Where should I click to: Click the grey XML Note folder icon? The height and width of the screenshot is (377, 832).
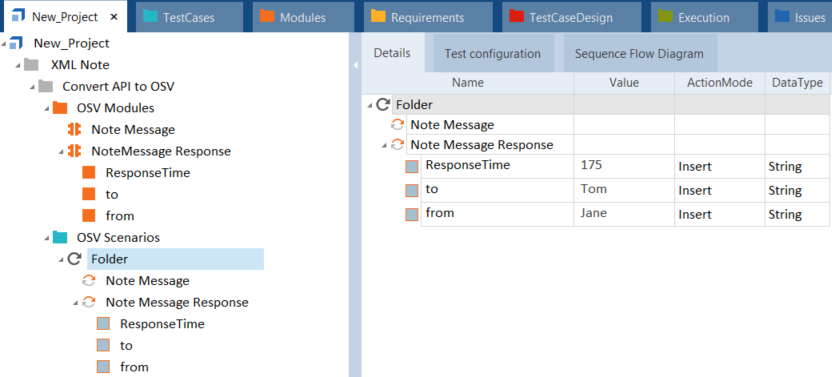(x=31, y=65)
